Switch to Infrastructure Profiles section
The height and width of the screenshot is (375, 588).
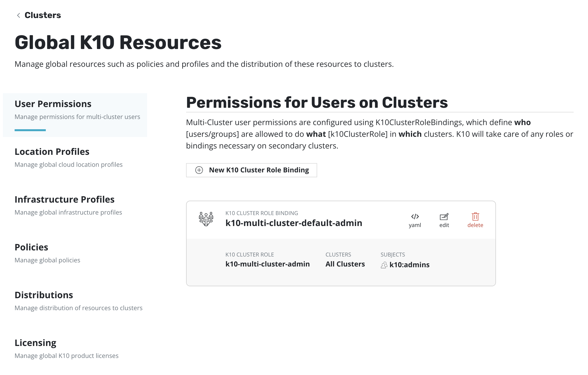[65, 200]
